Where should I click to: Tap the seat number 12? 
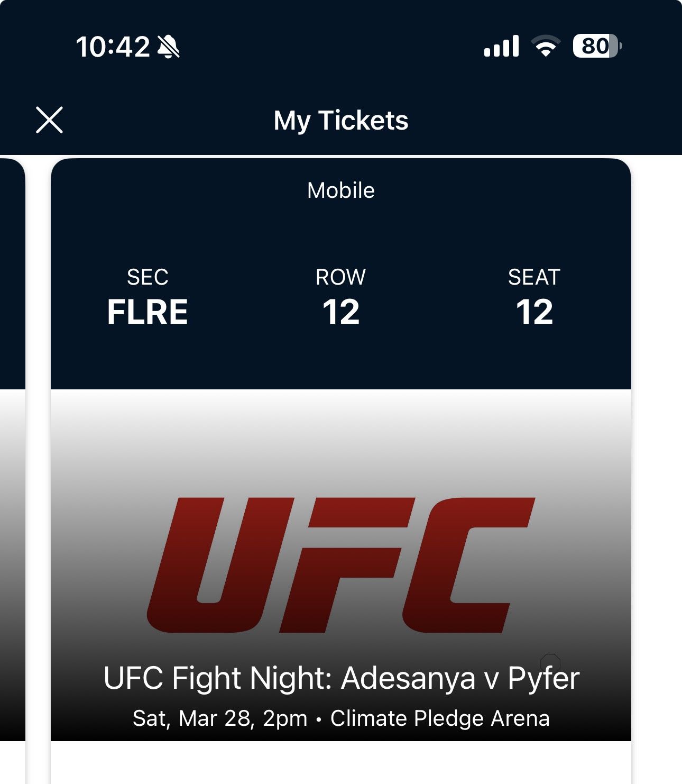click(534, 312)
